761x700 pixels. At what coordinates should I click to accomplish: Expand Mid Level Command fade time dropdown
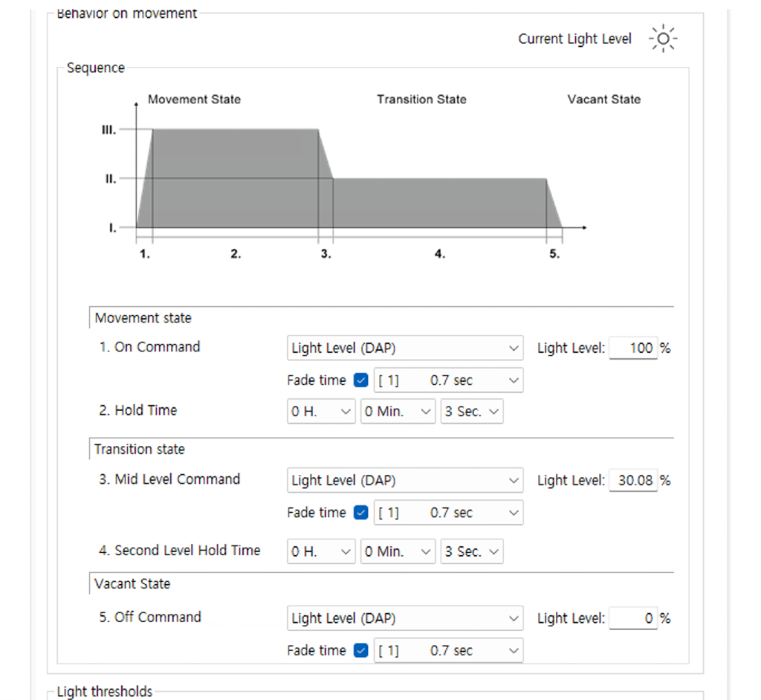448,513
